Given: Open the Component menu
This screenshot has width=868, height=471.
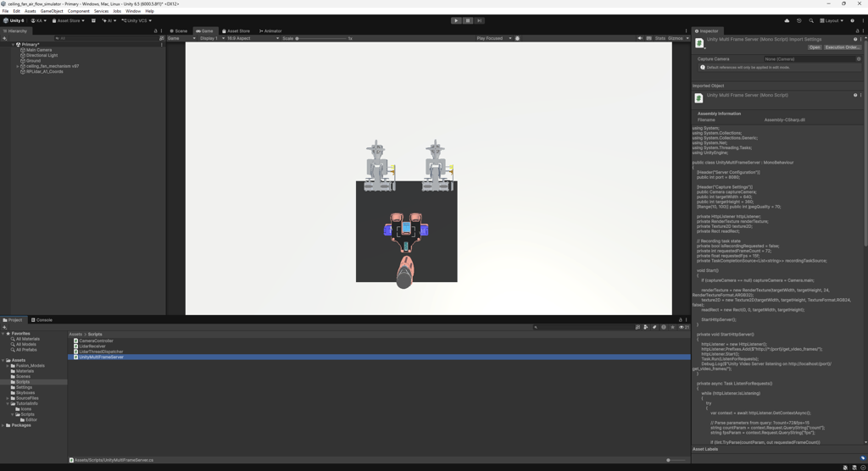Looking at the screenshot, I should coord(79,11).
